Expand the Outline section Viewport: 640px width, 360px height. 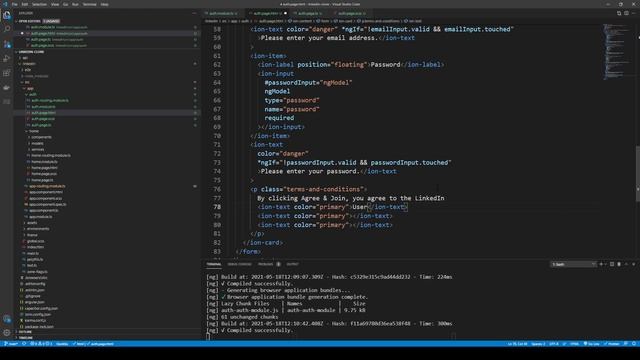(25, 332)
